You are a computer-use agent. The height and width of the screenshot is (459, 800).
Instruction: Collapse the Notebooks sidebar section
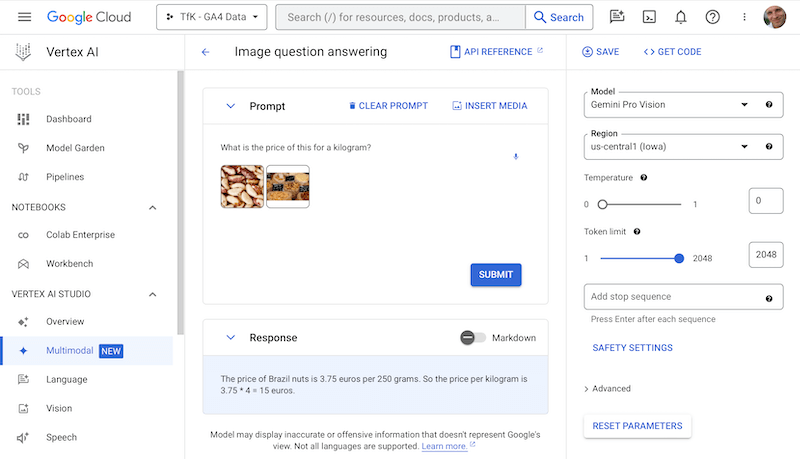pos(153,207)
